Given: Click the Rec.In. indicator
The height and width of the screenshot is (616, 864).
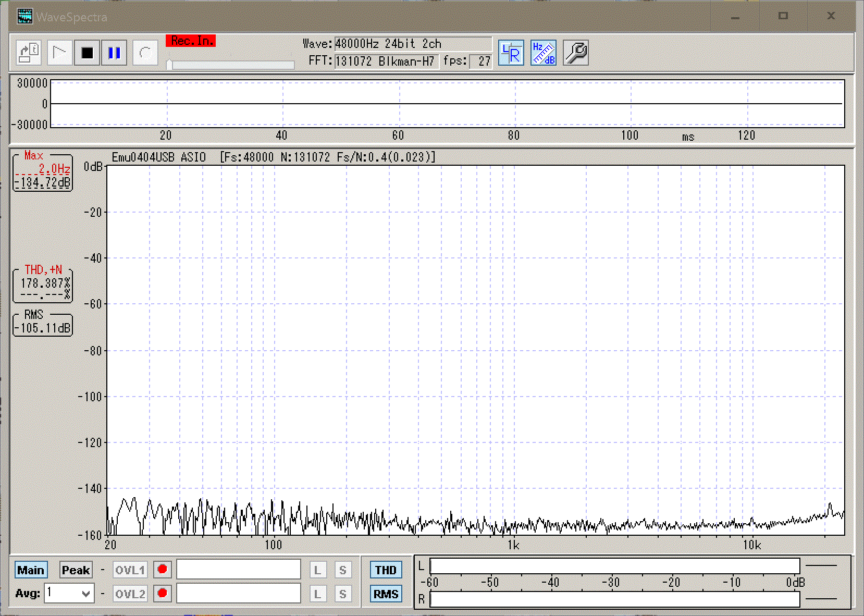Looking at the screenshot, I should (191, 41).
